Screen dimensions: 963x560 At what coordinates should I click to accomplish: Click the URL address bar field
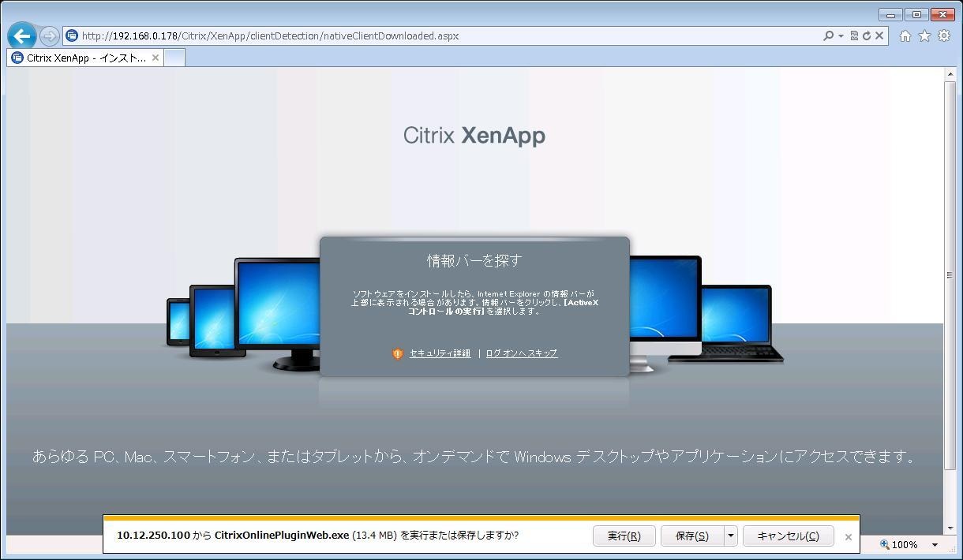point(442,35)
